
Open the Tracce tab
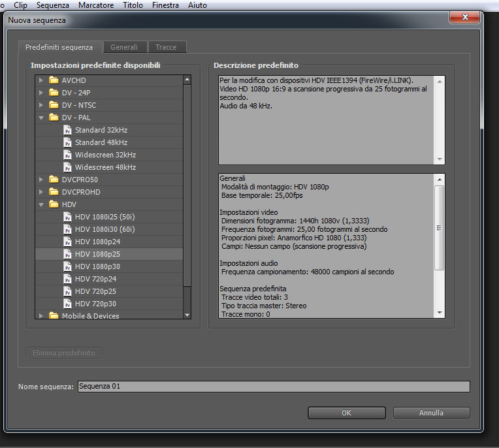tap(166, 47)
